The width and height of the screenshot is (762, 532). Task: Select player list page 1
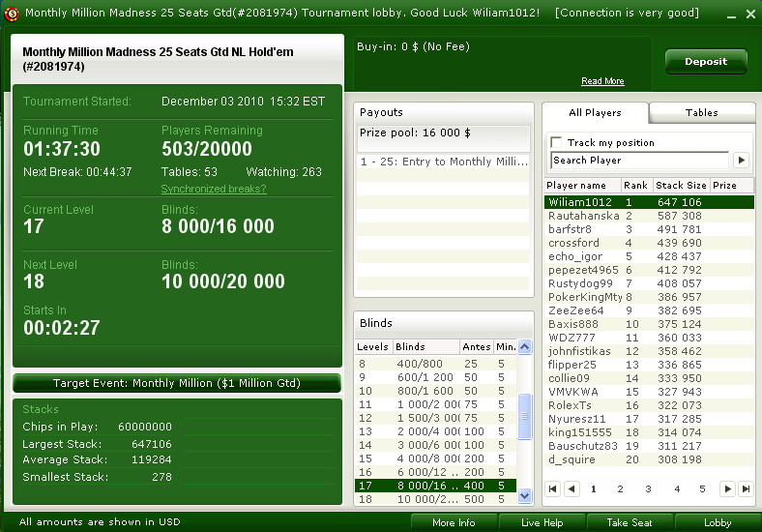594,488
